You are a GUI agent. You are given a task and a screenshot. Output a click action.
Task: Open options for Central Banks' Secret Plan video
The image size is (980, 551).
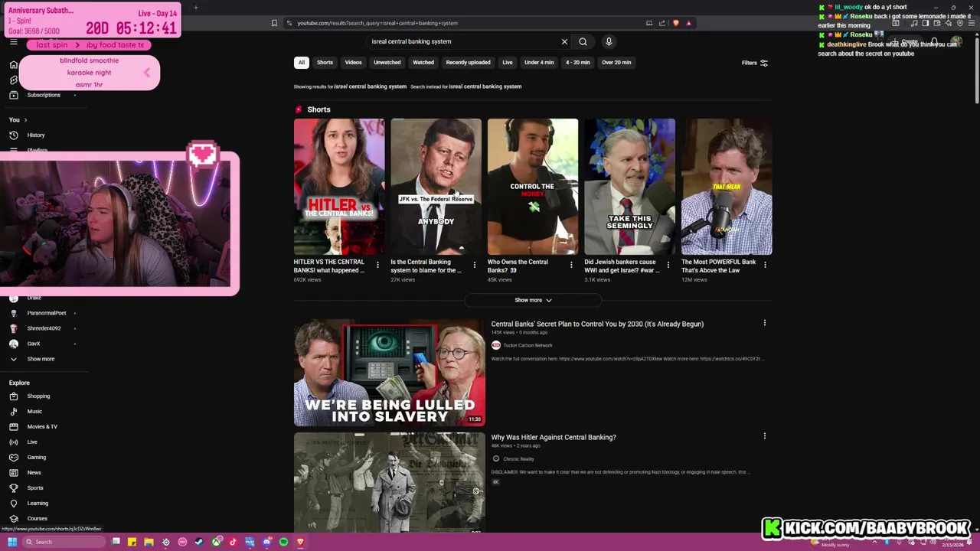click(764, 323)
